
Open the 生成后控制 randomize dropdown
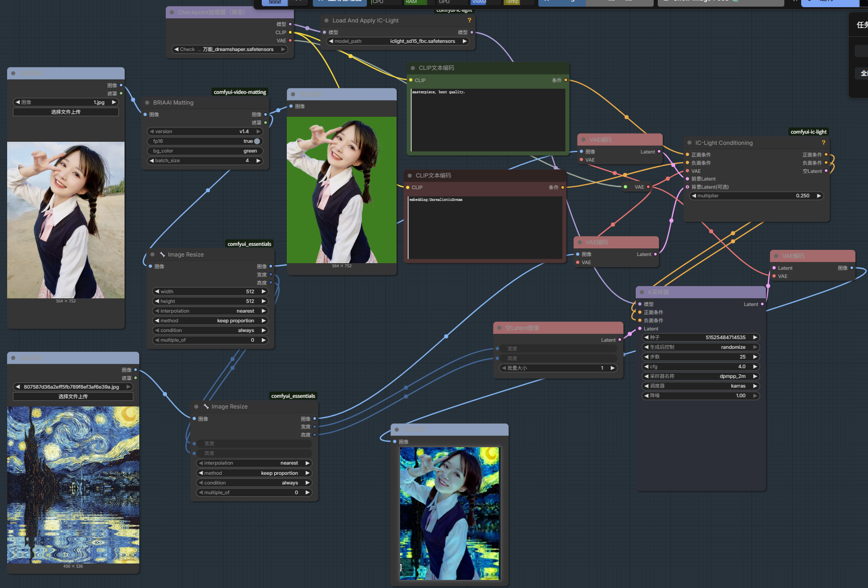[x=701, y=347]
